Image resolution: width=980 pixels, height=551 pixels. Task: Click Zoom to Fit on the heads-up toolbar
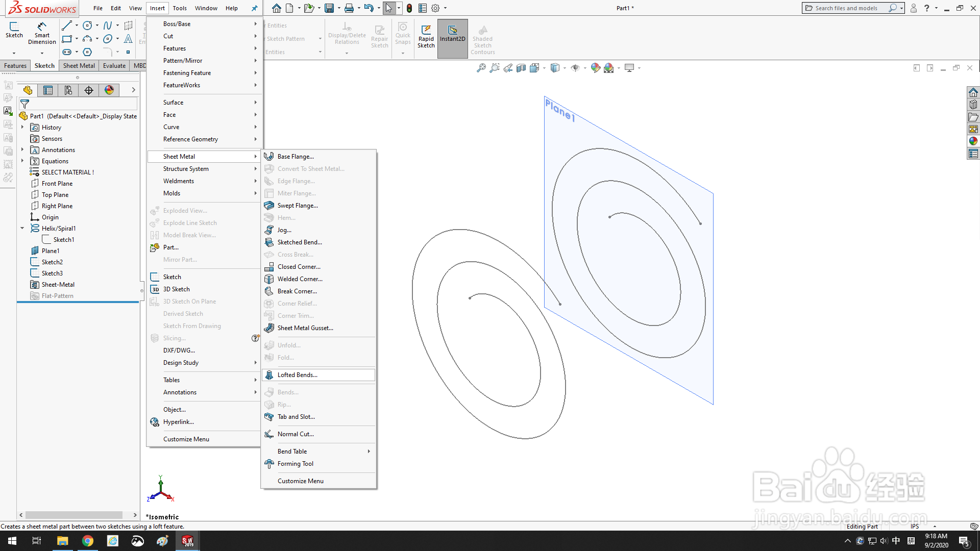[x=480, y=67]
